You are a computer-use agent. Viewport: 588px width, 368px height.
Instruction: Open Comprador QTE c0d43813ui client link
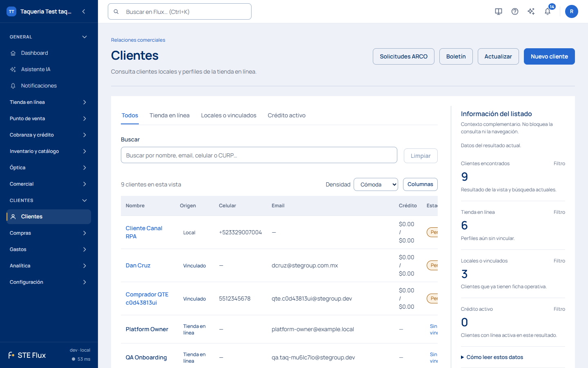tap(147, 298)
